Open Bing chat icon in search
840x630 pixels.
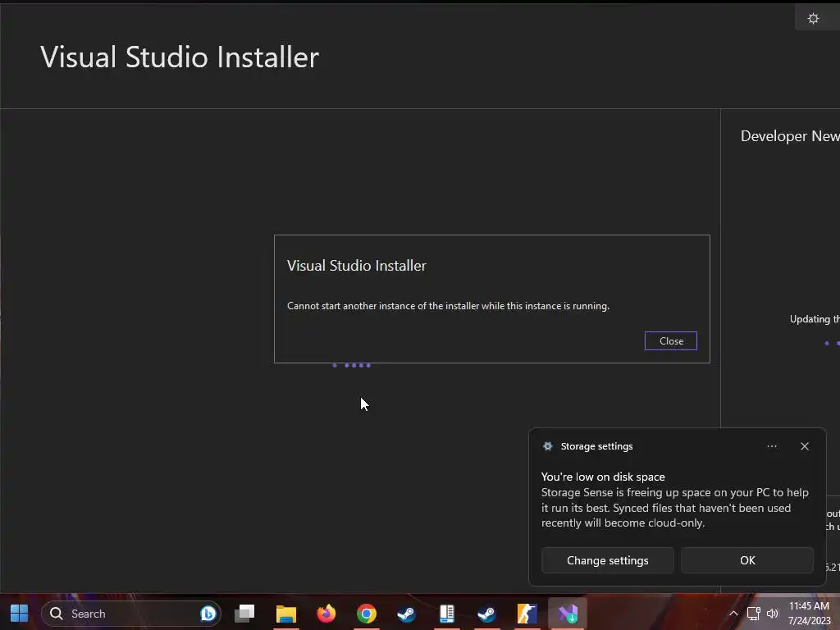pyautogui.click(x=208, y=614)
